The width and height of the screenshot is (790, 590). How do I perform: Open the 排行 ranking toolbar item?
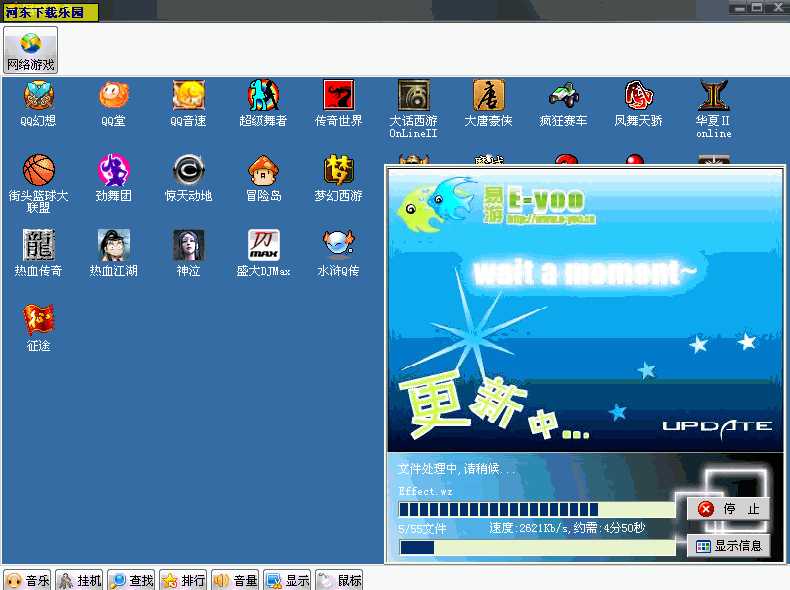[x=183, y=580]
